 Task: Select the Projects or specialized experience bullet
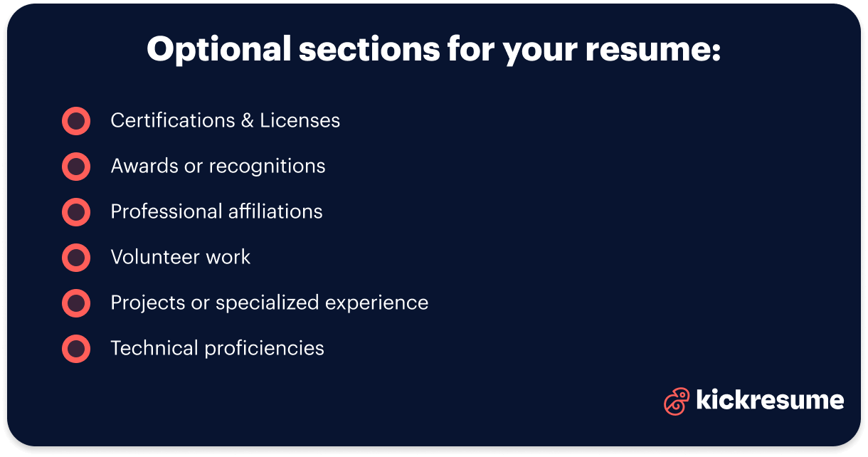click(x=76, y=303)
